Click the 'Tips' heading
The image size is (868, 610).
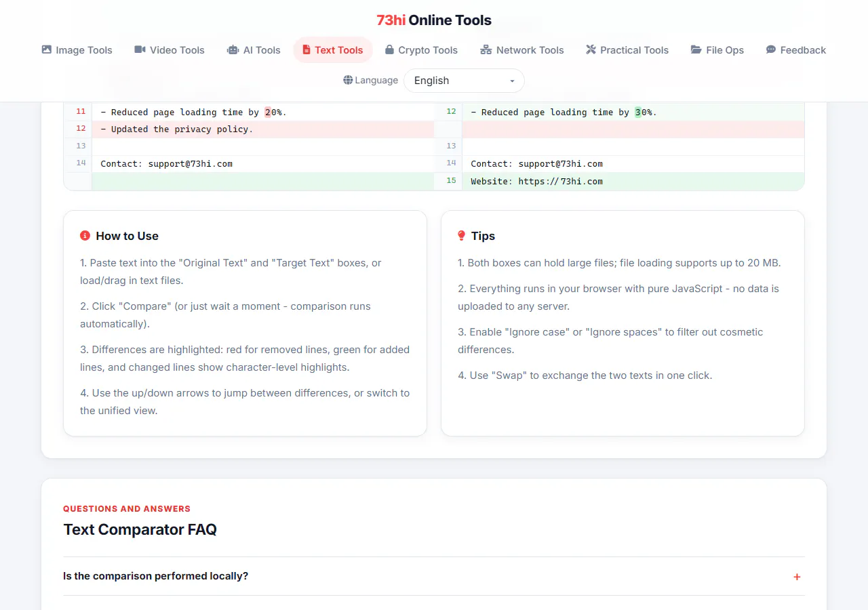pos(483,236)
